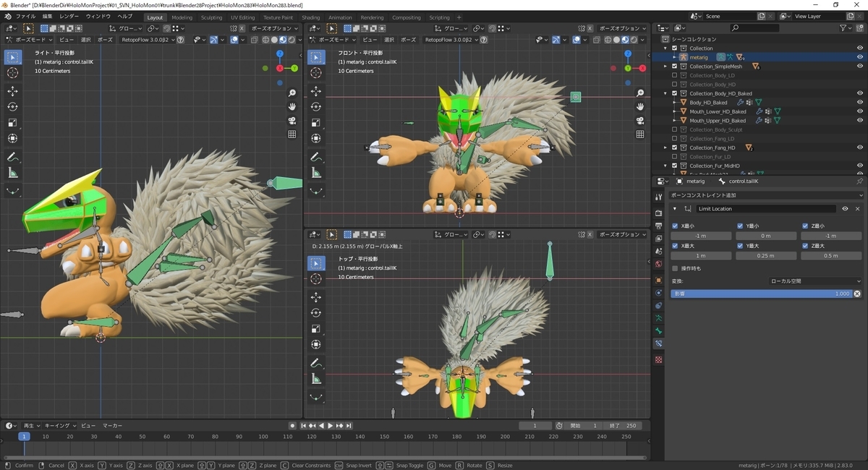Click the 終了 250 end frame field
The image size is (868, 470).
click(x=623, y=426)
